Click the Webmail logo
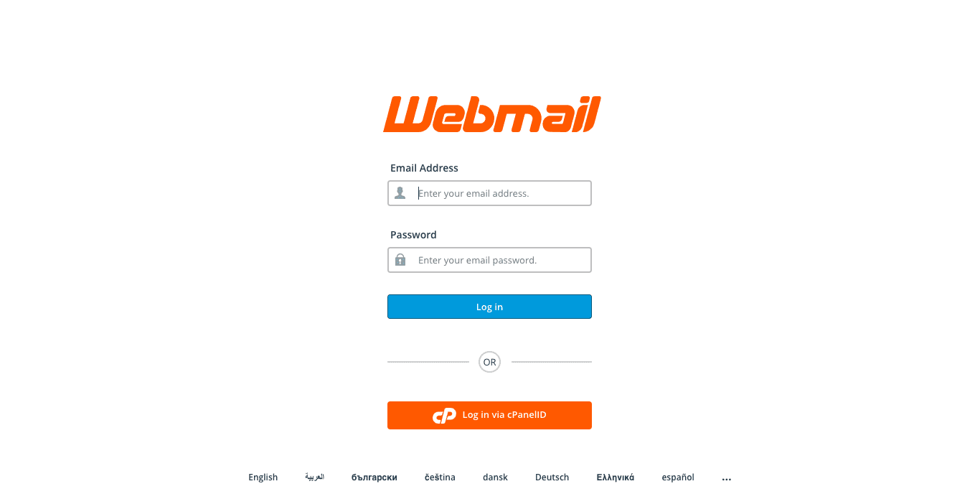980x494 pixels. click(x=491, y=114)
